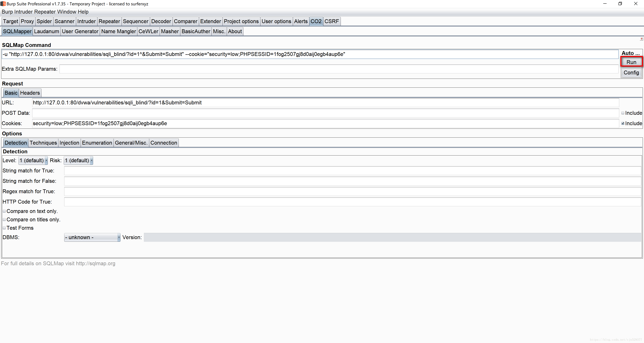Switch to the CSRF tab
The image size is (644, 343).
(332, 21)
